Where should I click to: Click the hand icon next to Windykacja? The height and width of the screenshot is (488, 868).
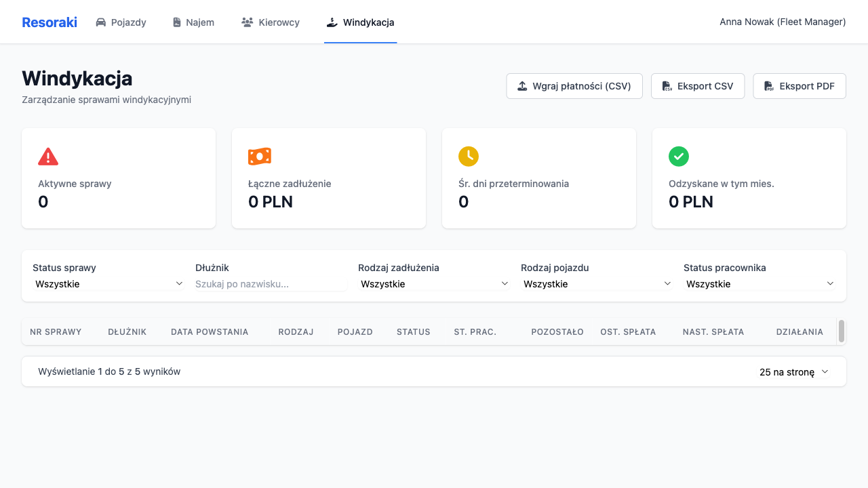(332, 22)
